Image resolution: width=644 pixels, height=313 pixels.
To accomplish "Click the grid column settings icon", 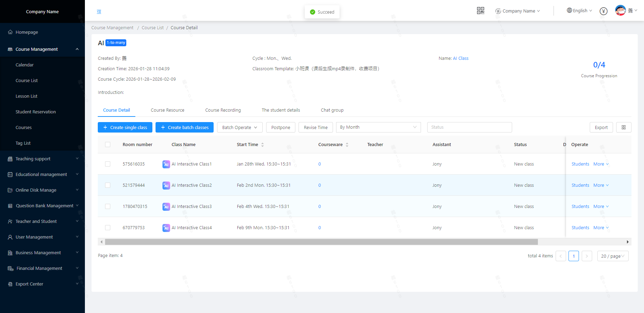I will click(x=623, y=127).
